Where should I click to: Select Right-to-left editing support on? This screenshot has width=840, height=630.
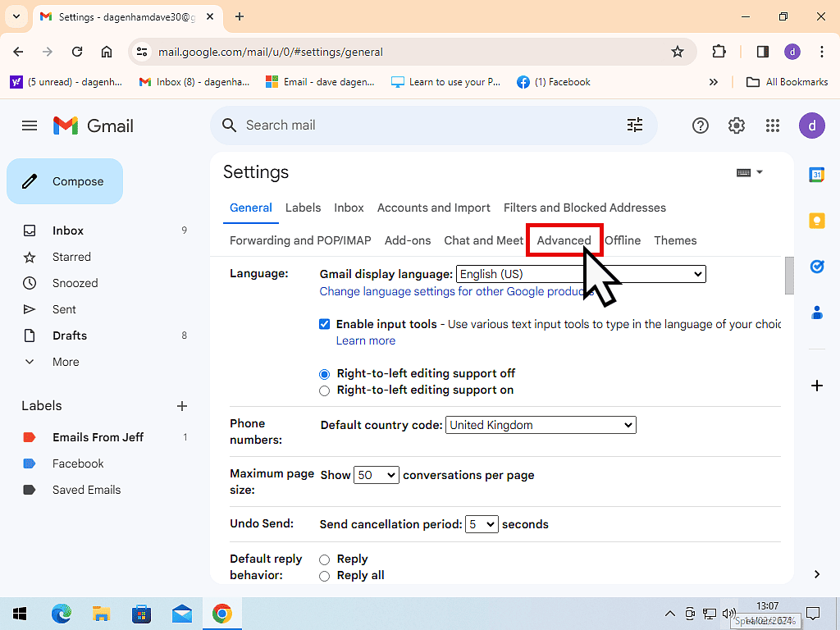click(325, 390)
